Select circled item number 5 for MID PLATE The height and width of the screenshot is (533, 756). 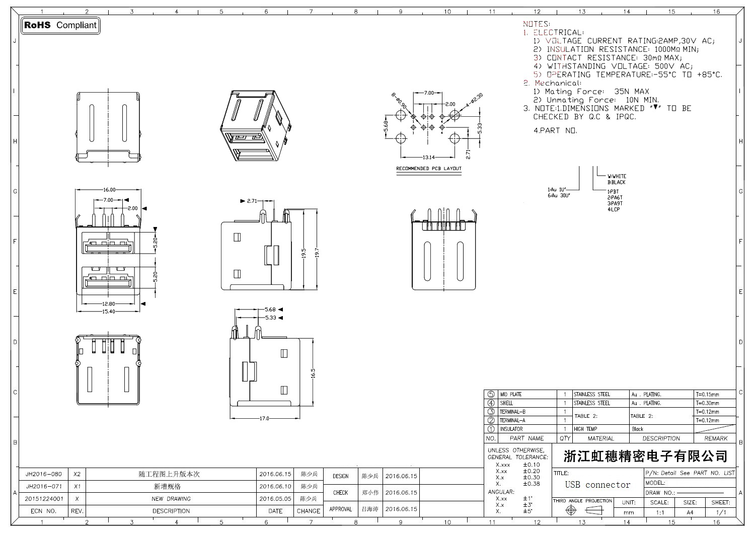(491, 395)
